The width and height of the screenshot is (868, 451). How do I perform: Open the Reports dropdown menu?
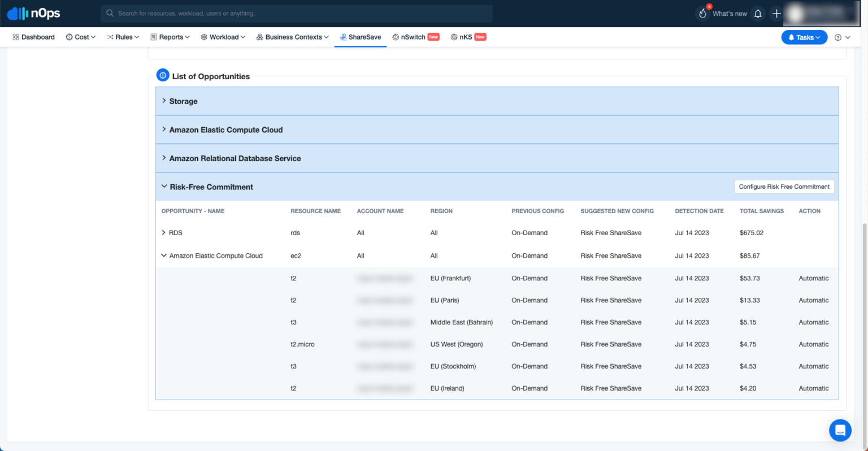click(x=169, y=37)
